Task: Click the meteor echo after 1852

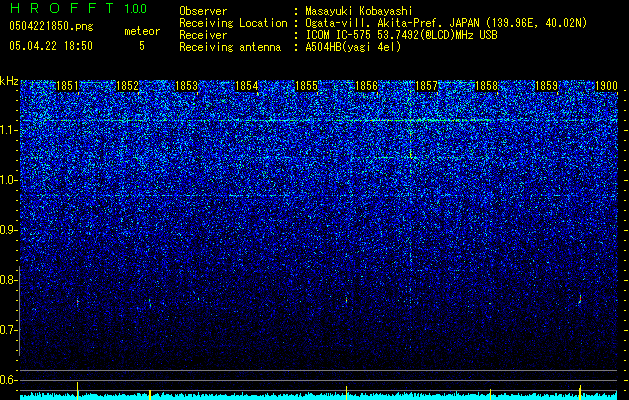Action: pyautogui.click(x=150, y=303)
